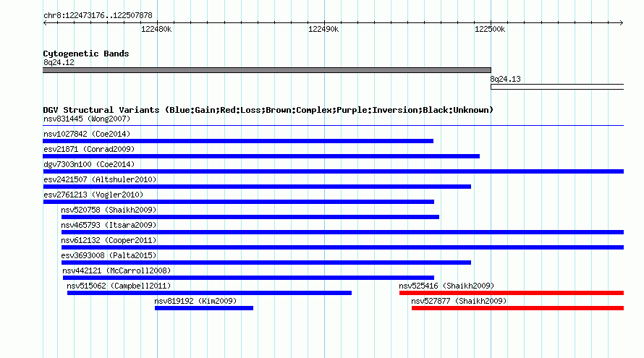Click the left arrow of the ruler
The image size is (644, 358).
[45, 23]
